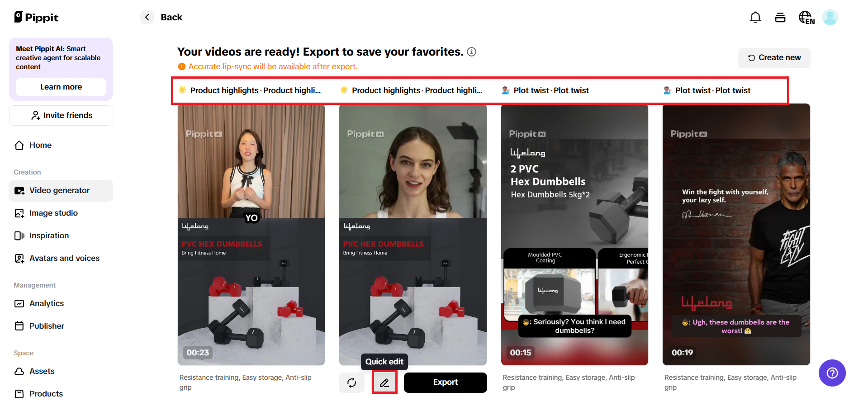The height and width of the screenshot is (401, 868).
Task: Open the credits stack icon
Action: [780, 18]
